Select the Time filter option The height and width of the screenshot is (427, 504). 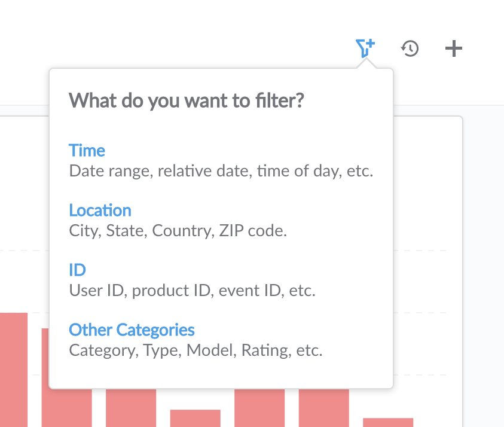pyautogui.click(x=87, y=150)
